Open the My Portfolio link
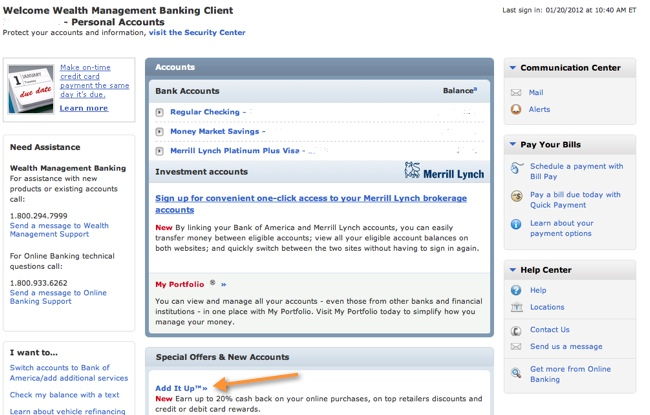Image resolution: width=650 pixels, height=415 pixels. (x=179, y=284)
